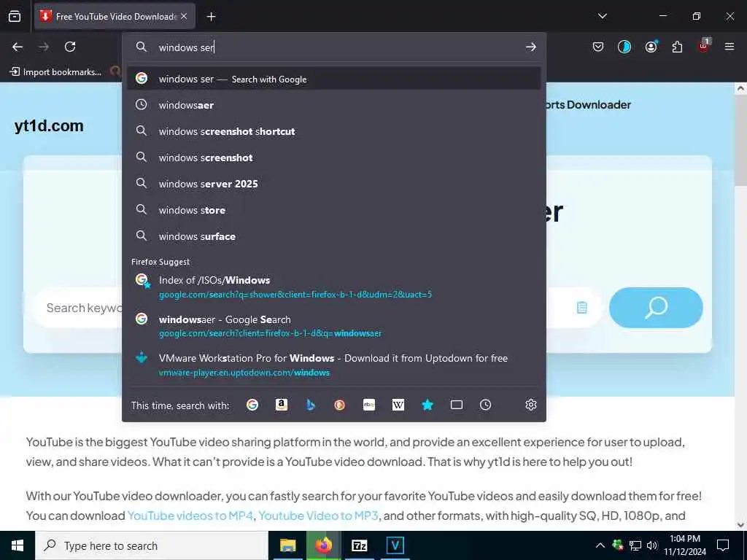Reload the current page
The height and width of the screenshot is (560, 747).
(x=70, y=47)
